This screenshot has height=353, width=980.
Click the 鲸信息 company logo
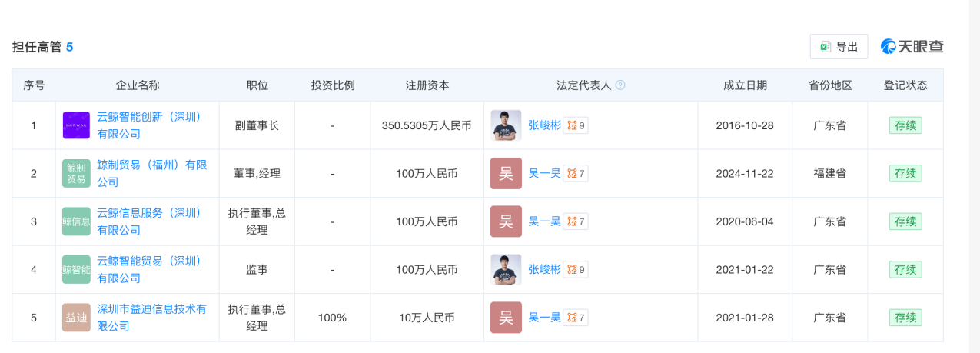coord(76,221)
